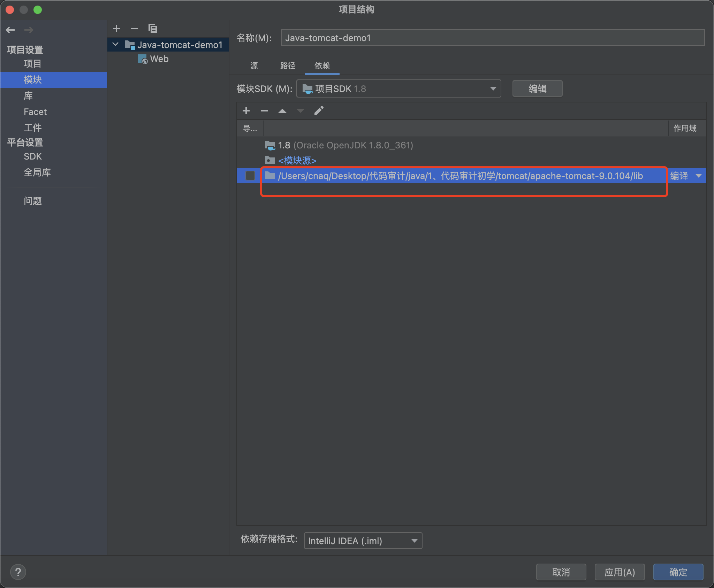The image size is (714, 588).
Task: Click the add module plus icon
Action: (116, 29)
